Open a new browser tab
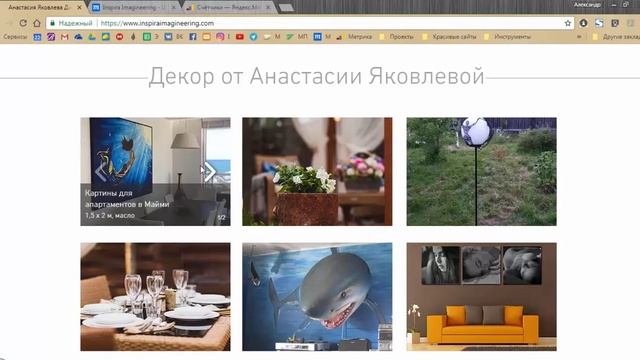 286,8
